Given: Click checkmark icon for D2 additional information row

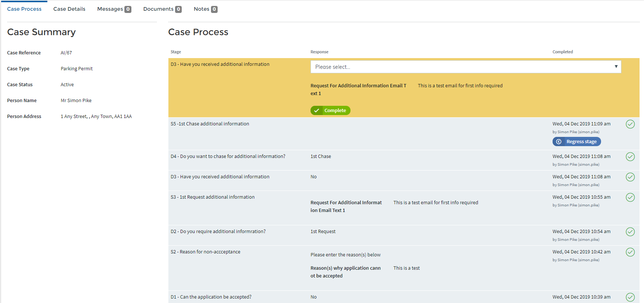Looking at the screenshot, I should pyautogui.click(x=630, y=232).
